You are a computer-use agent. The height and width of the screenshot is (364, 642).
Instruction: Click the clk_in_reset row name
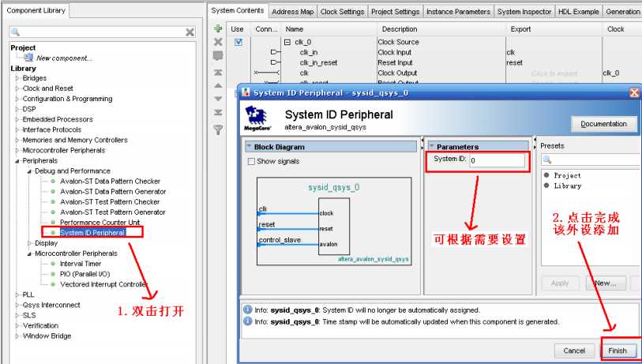point(318,62)
